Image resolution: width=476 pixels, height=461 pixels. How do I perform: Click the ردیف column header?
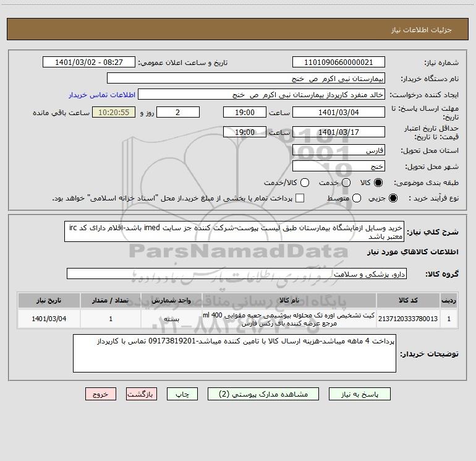(449, 300)
